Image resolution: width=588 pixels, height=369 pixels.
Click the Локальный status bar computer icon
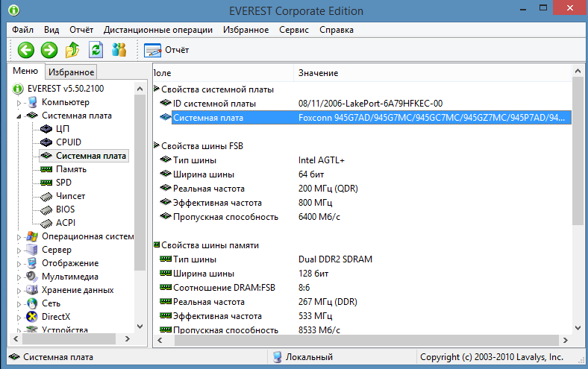pos(277,357)
